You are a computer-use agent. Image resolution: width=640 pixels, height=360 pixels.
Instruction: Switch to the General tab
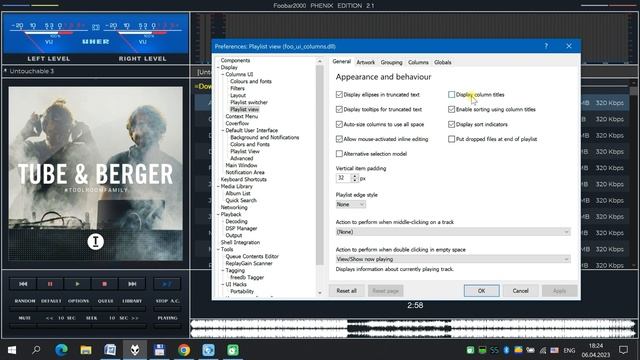[342, 62]
